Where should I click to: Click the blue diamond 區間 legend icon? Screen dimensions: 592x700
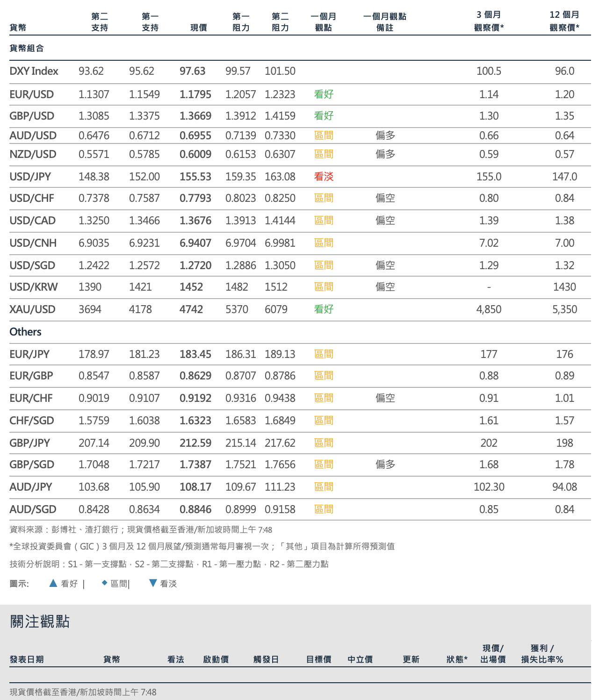(x=104, y=583)
